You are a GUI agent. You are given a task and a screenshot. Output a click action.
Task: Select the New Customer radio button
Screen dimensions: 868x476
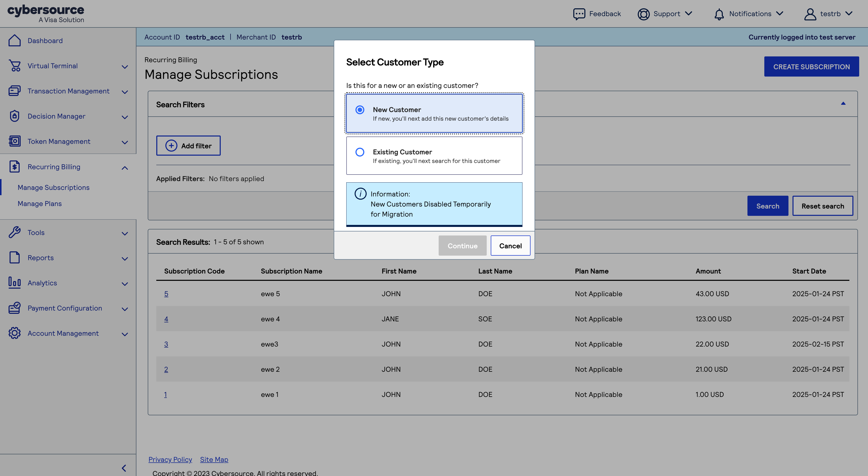pos(360,110)
